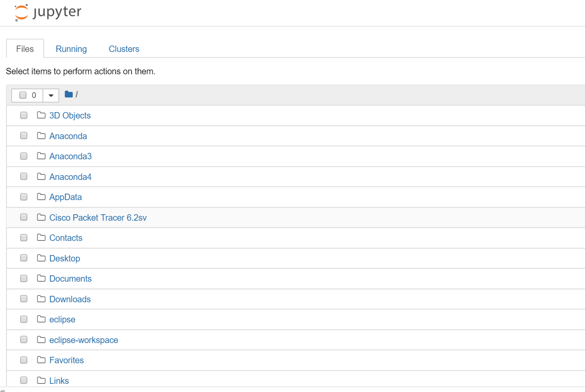This screenshot has height=392, width=585.
Task: Open the selection type dropdown arrow
Action: point(51,95)
